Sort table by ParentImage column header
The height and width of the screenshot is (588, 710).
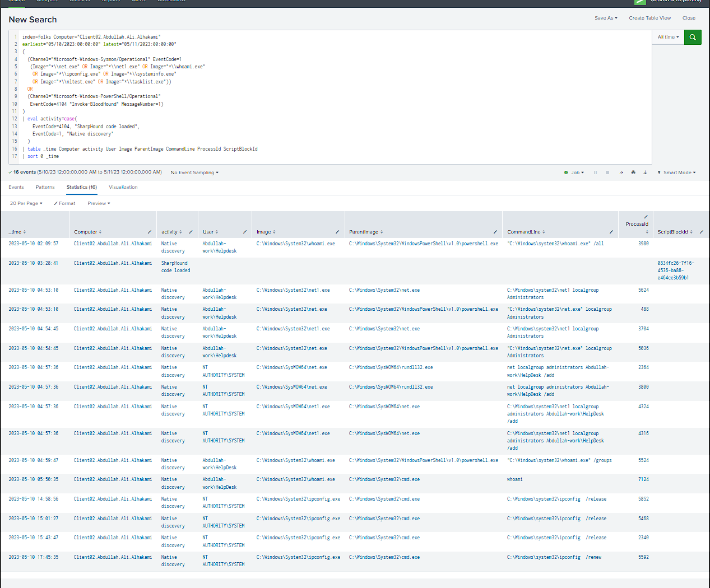click(366, 232)
